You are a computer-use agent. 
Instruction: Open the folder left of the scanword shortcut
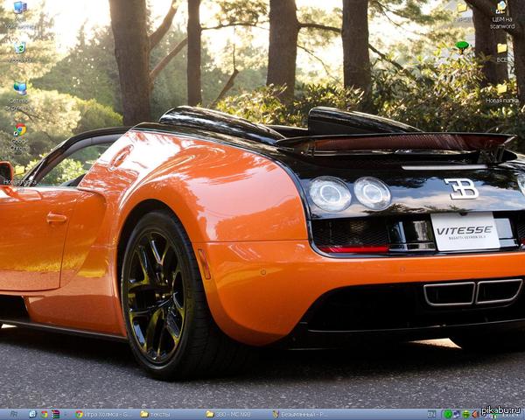(x=462, y=9)
